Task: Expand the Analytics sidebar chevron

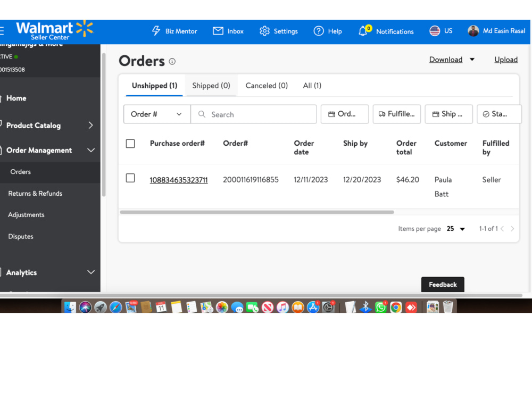Action: click(91, 272)
